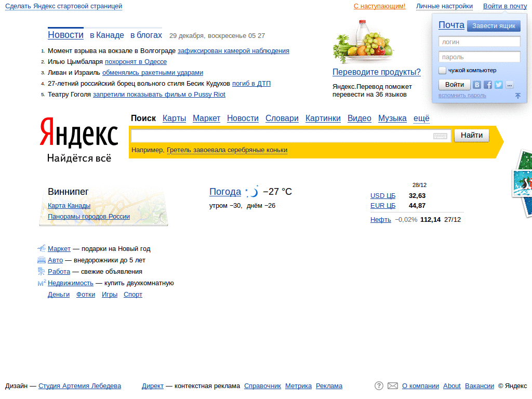Viewport: 532px width, 399px height.
Task: Click the Twitter login icon
Action: (x=498, y=85)
